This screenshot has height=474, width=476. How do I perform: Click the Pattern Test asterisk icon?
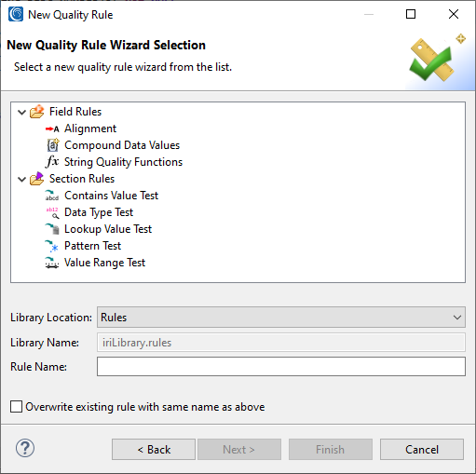(x=52, y=246)
